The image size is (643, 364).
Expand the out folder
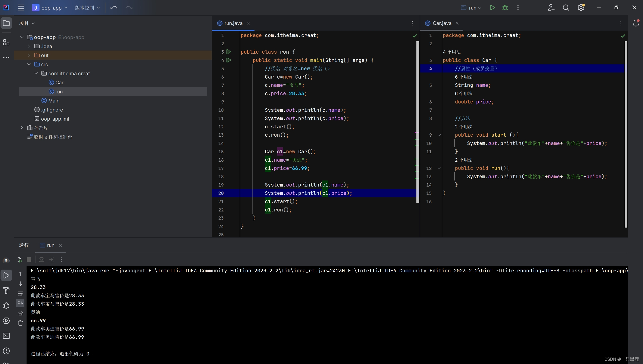click(29, 55)
